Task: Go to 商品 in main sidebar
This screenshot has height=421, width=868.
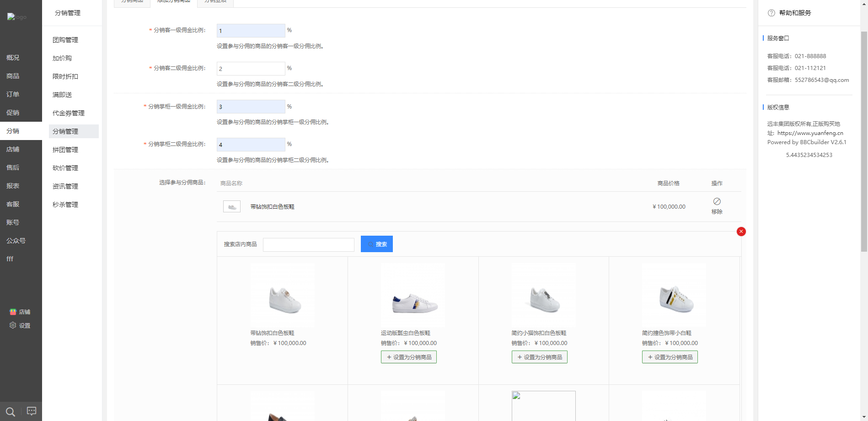Action: click(x=13, y=76)
